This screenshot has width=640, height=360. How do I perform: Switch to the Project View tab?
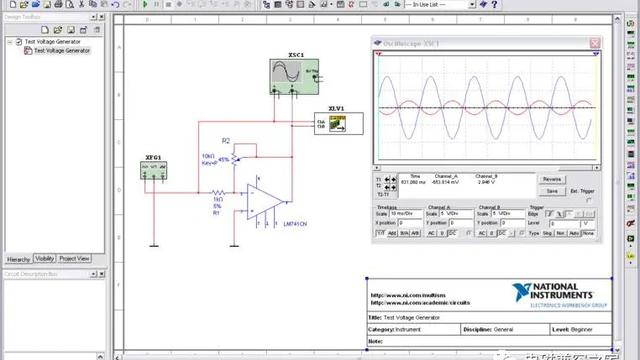(x=74, y=258)
